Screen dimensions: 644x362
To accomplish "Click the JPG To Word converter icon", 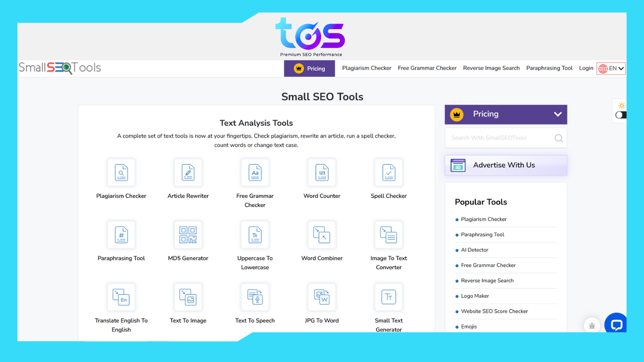I will 322,297.
